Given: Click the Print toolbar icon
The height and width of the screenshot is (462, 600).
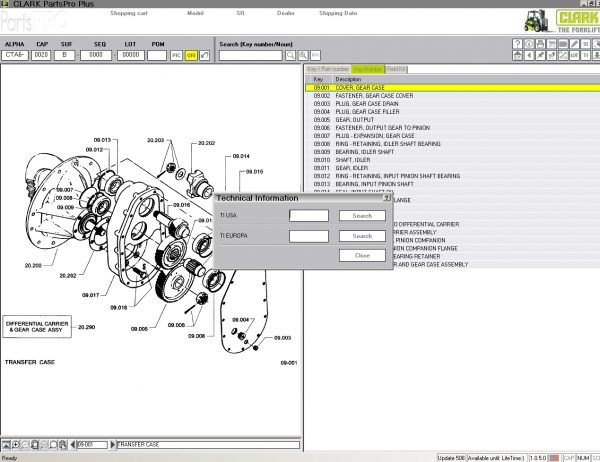Looking at the screenshot, I should [540, 44].
